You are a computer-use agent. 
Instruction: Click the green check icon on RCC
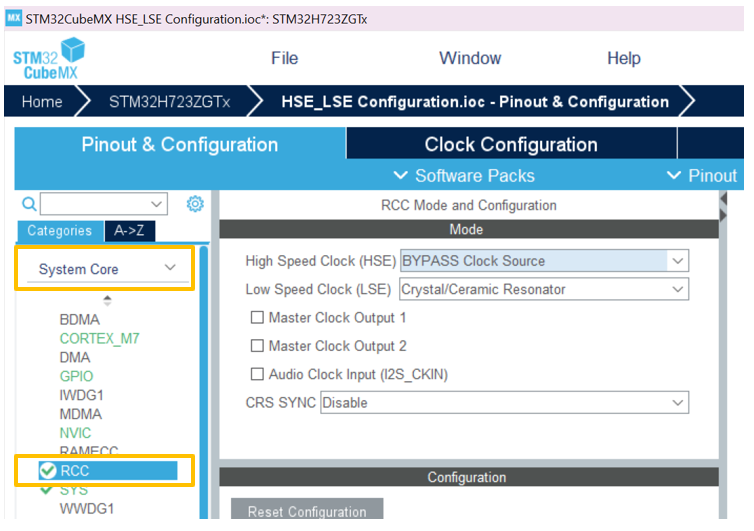pos(48,470)
